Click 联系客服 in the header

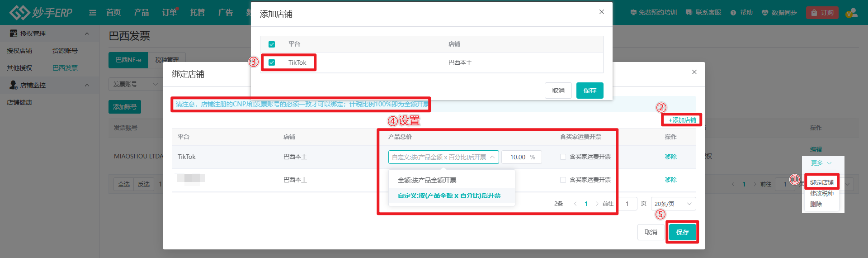coord(703,13)
